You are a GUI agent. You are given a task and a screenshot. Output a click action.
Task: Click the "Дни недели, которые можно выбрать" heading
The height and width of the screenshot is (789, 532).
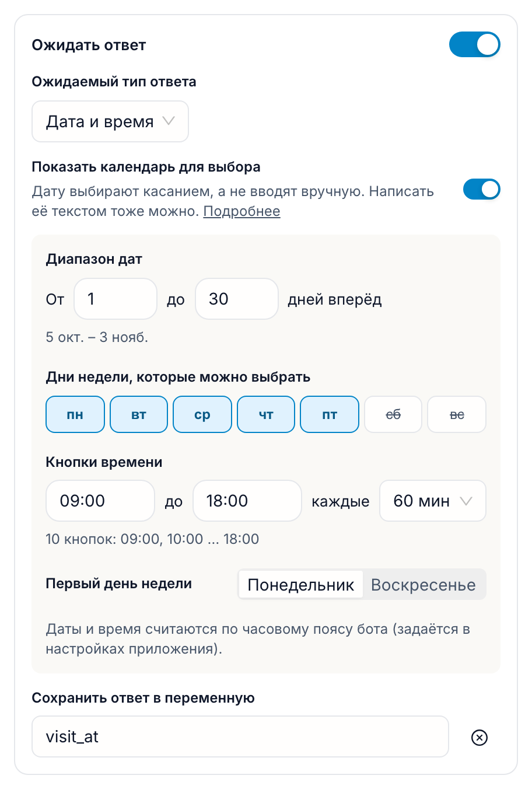pos(178,377)
